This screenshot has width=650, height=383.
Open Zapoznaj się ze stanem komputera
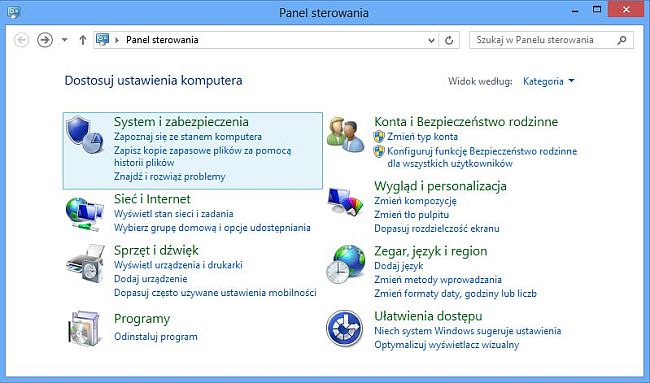(x=188, y=136)
